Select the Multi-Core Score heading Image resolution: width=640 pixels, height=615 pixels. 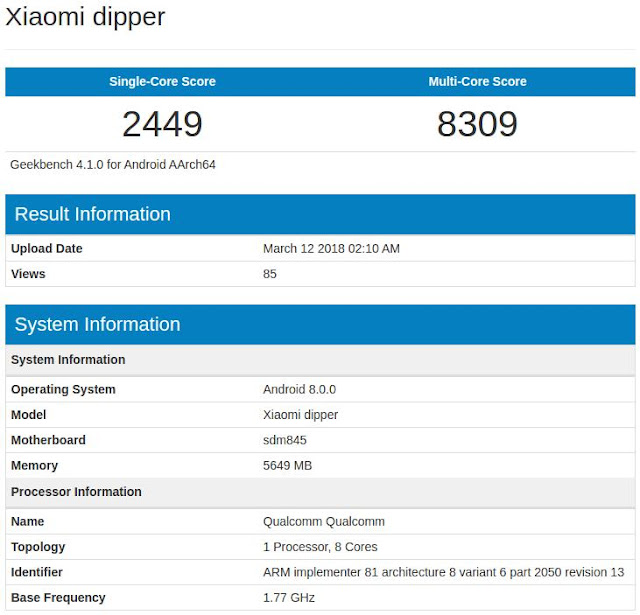pyautogui.click(x=478, y=81)
